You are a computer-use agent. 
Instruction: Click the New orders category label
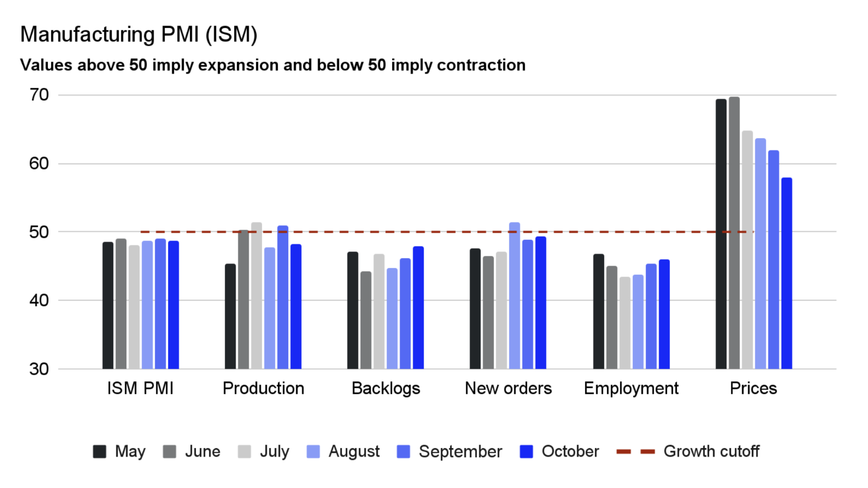coord(508,388)
